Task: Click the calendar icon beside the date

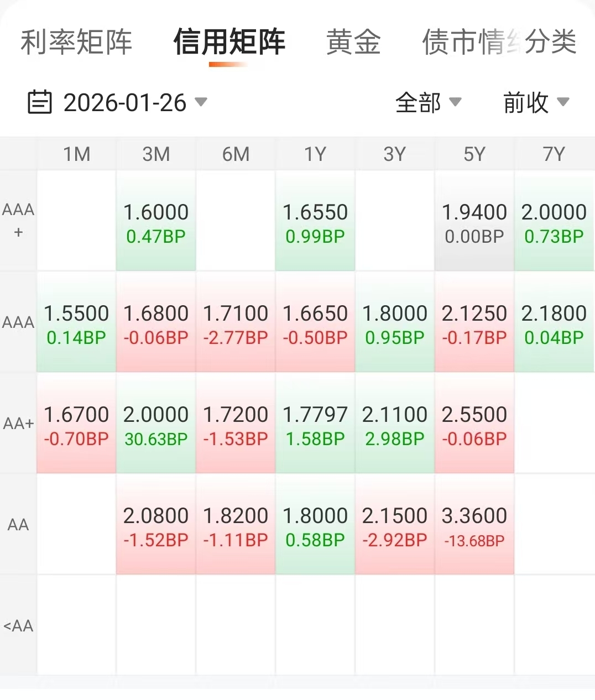Action: click(x=40, y=102)
